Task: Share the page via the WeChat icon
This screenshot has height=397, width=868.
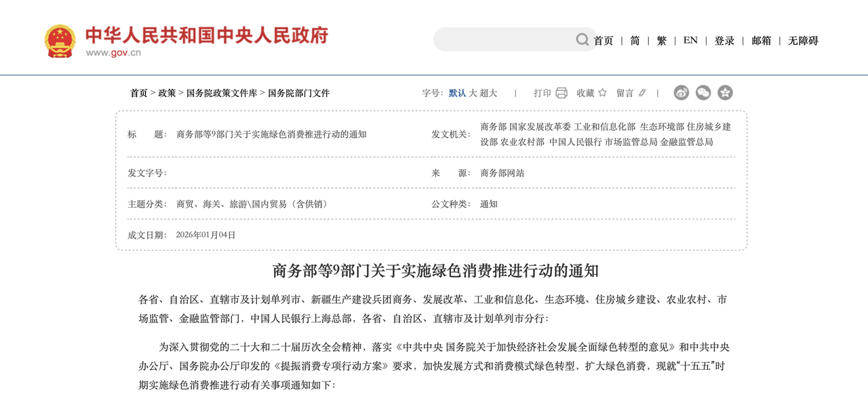Action: (x=703, y=93)
